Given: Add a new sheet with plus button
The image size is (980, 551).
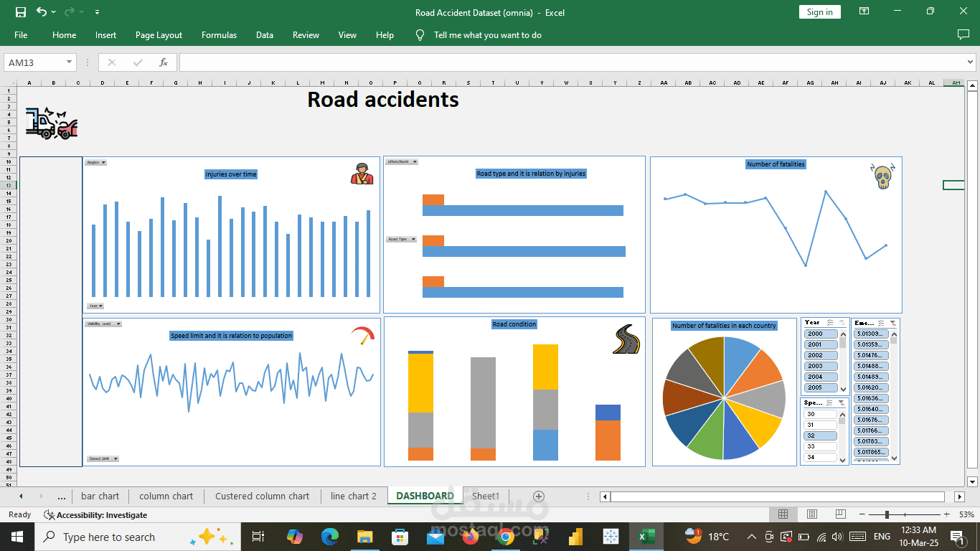Looking at the screenshot, I should tap(539, 496).
